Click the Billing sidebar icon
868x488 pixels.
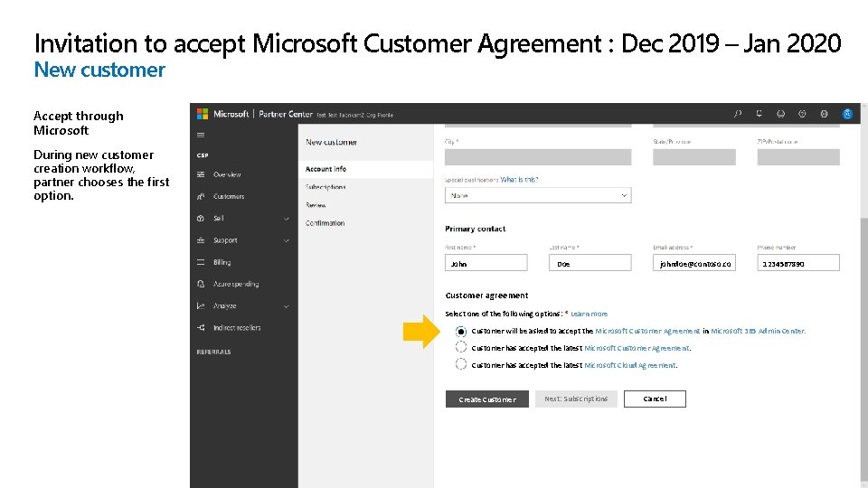click(x=201, y=262)
